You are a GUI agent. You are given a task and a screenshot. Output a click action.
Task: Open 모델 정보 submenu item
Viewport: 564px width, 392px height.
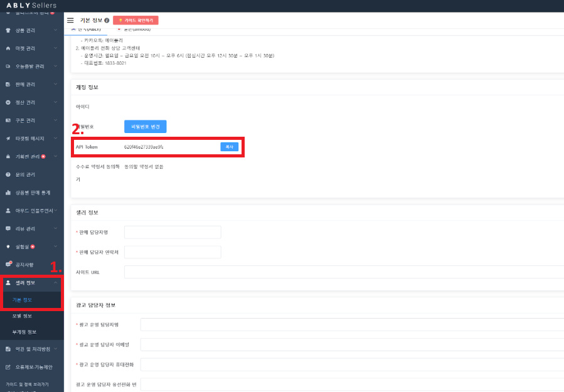pos(22,316)
